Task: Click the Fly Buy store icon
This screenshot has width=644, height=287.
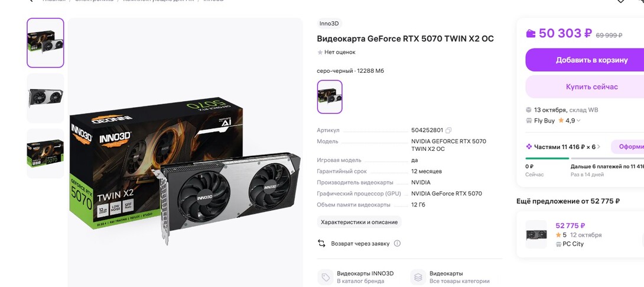Action: (529, 121)
